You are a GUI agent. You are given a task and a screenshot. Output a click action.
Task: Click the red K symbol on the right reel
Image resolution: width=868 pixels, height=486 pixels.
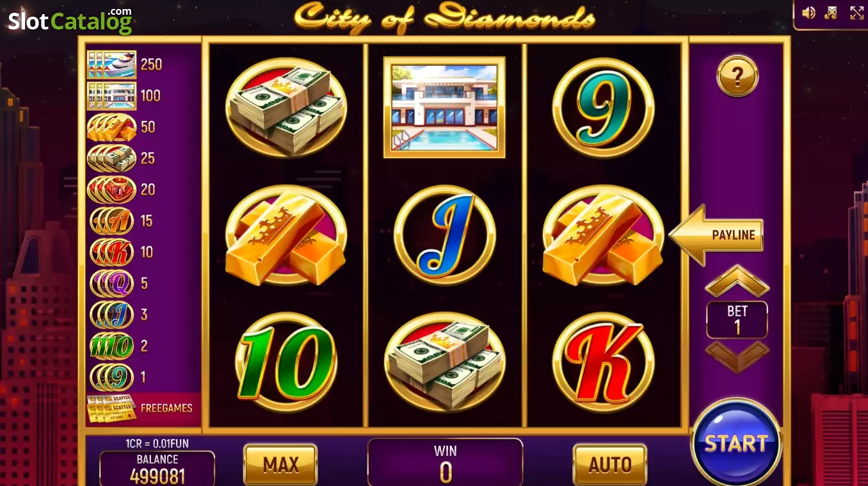603,362
